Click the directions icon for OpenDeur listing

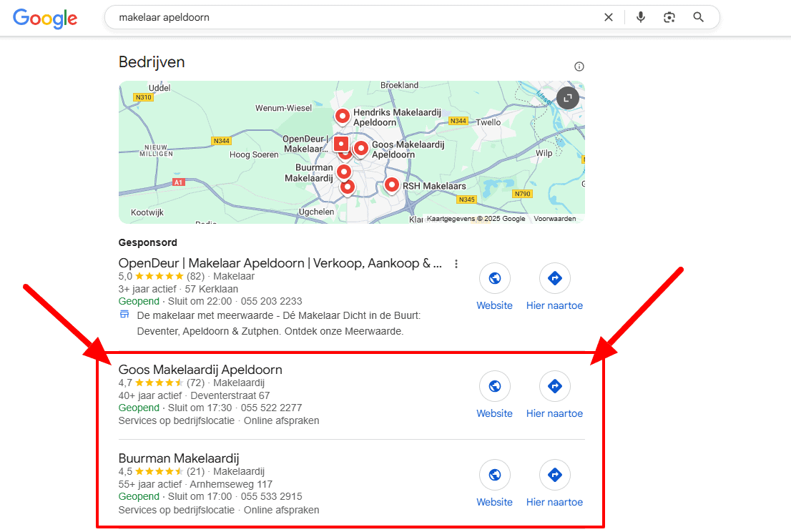click(554, 278)
